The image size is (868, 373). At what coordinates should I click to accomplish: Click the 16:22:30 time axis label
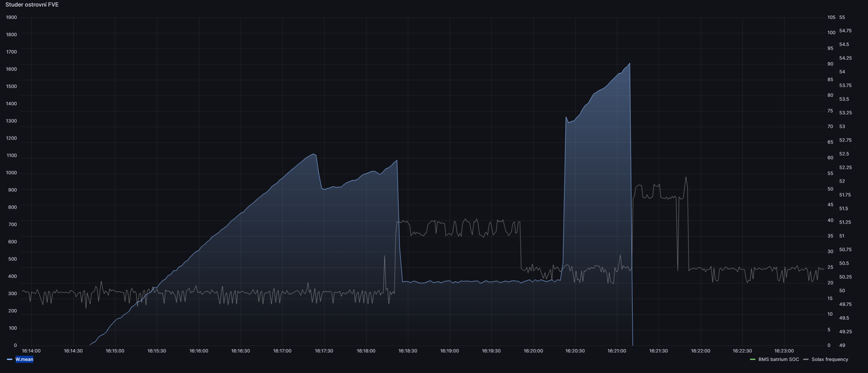[742, 351]
